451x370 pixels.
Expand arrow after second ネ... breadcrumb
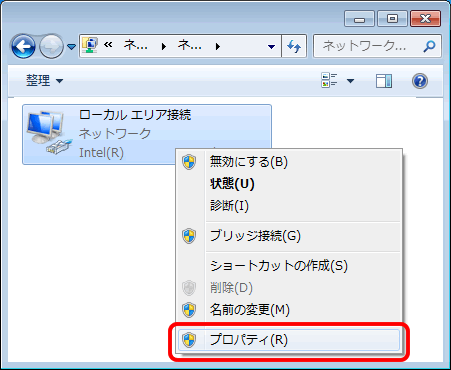[218, 46]
